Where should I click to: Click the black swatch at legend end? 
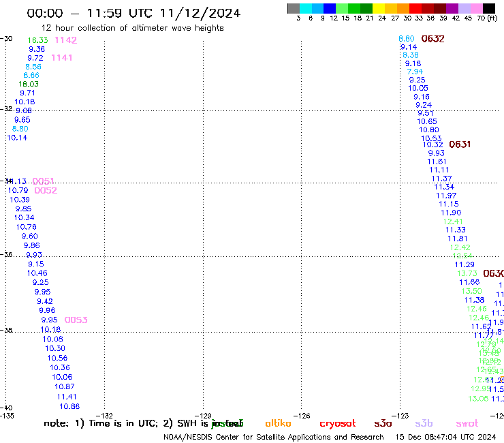(489, 8)
